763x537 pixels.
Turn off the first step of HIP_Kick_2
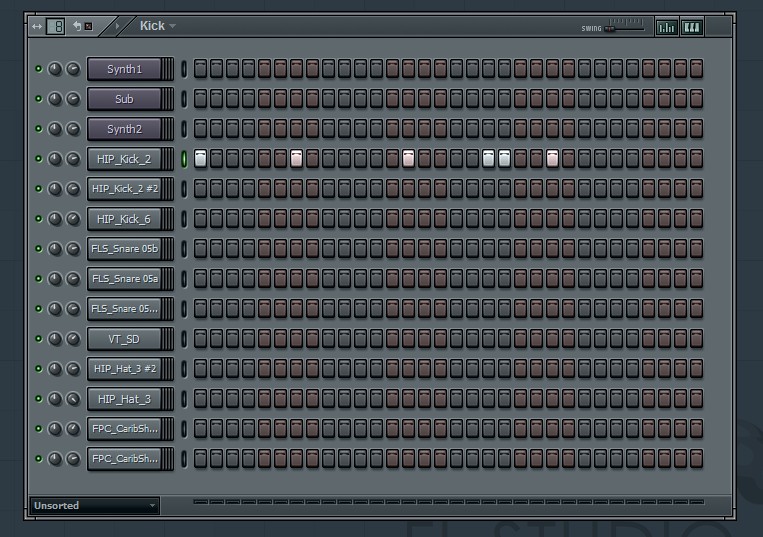(x=200, y=159)
